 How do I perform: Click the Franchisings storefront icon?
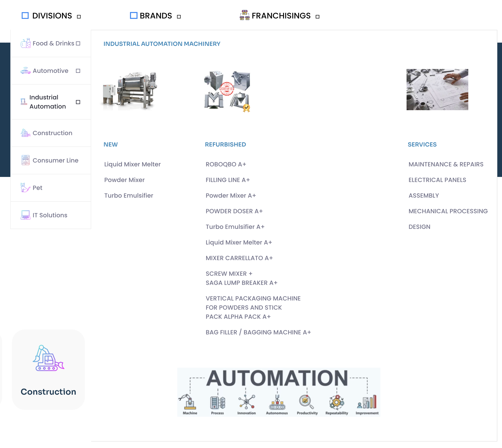tap(245, 15)
